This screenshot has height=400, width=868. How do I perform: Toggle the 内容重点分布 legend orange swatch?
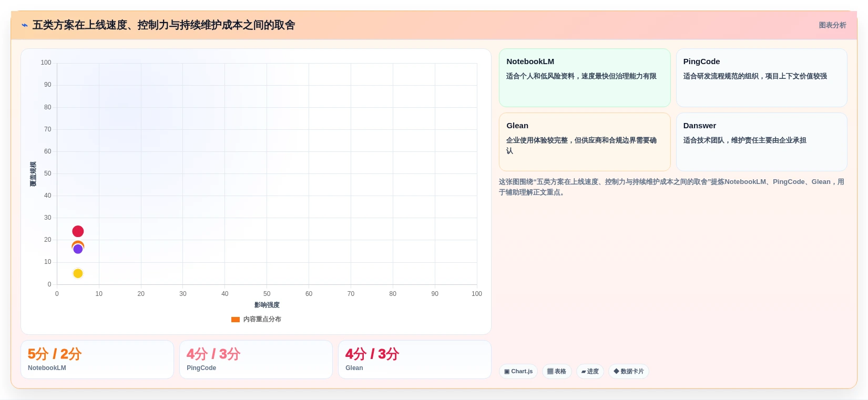pyautogui.click(x=236, y=320)
